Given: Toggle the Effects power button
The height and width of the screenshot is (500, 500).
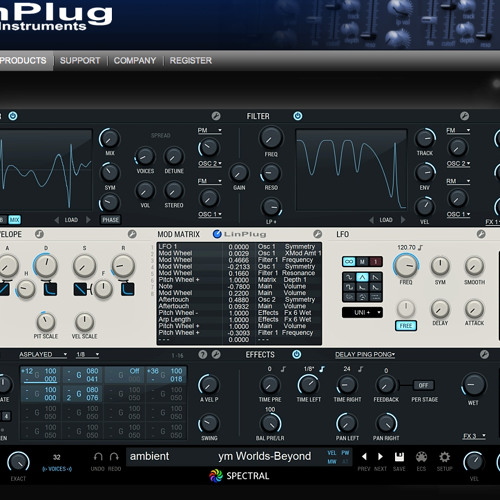Looking at the screenshot, I should [x=296, y=354].
